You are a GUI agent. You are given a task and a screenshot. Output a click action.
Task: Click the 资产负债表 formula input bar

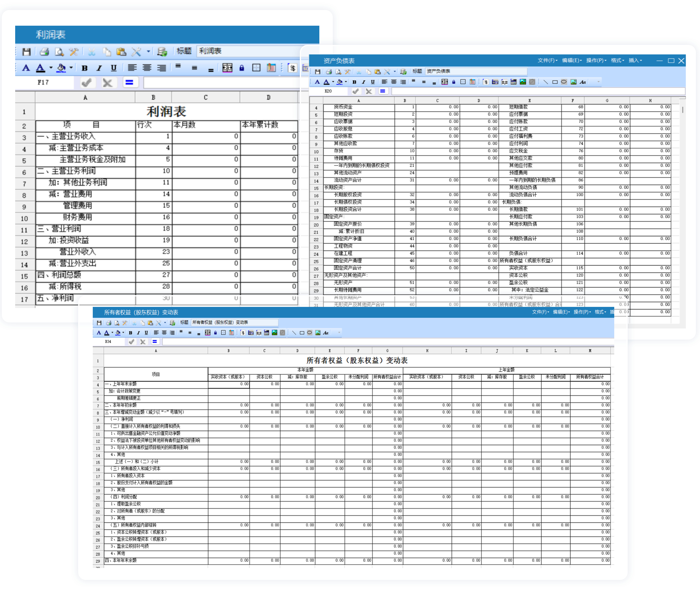point(538,91)
